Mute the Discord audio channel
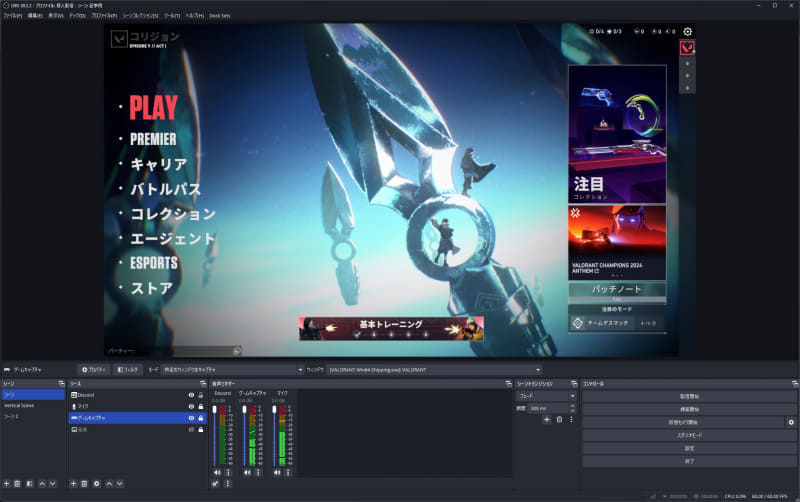The image size is (800, 502). [x=217, y=472]
